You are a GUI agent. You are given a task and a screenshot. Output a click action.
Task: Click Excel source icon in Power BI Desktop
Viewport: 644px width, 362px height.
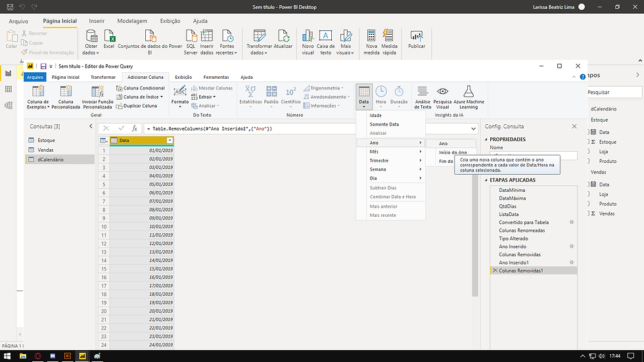109,36
